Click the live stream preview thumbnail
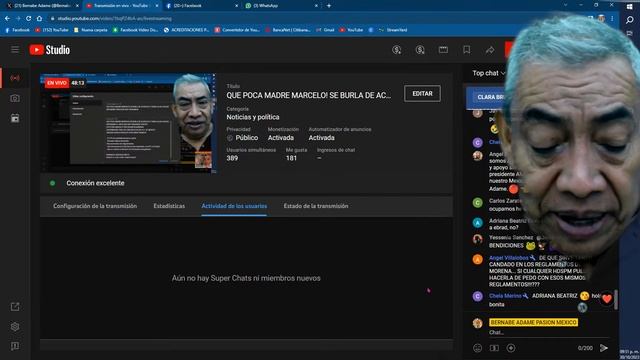This screenshot has width=640, height=360. click(x=128, y=123)
